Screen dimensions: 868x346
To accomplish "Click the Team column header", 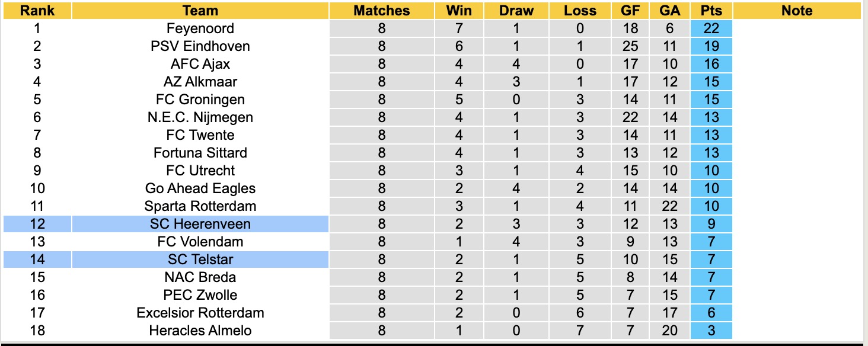I will (200, 11).
